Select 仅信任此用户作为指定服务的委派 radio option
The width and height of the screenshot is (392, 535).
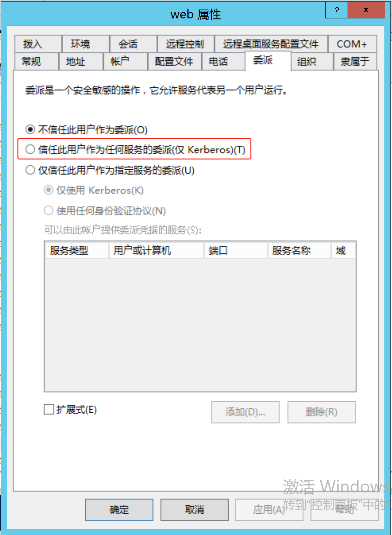110,170
